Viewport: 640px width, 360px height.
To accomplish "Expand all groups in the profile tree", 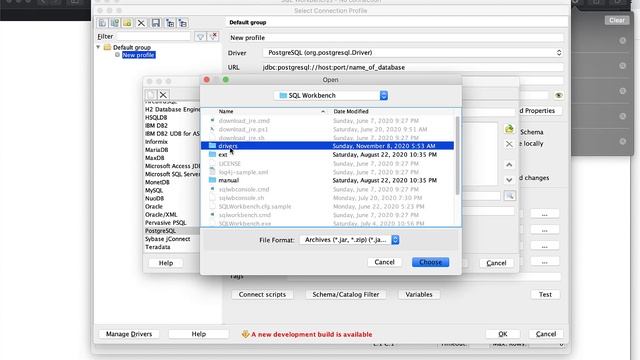I will tap(170, 23).
